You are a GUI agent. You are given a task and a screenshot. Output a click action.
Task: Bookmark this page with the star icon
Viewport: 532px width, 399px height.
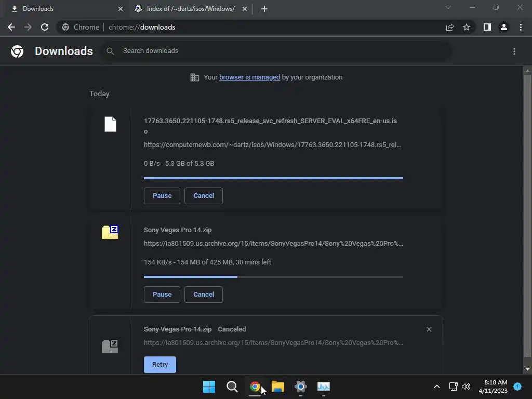[467, 27]
